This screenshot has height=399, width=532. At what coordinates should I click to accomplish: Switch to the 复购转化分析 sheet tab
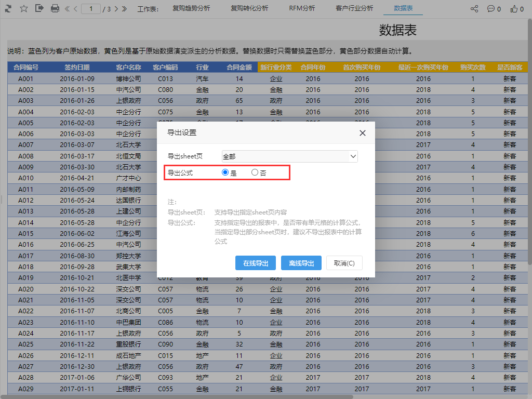click(249, 8)
